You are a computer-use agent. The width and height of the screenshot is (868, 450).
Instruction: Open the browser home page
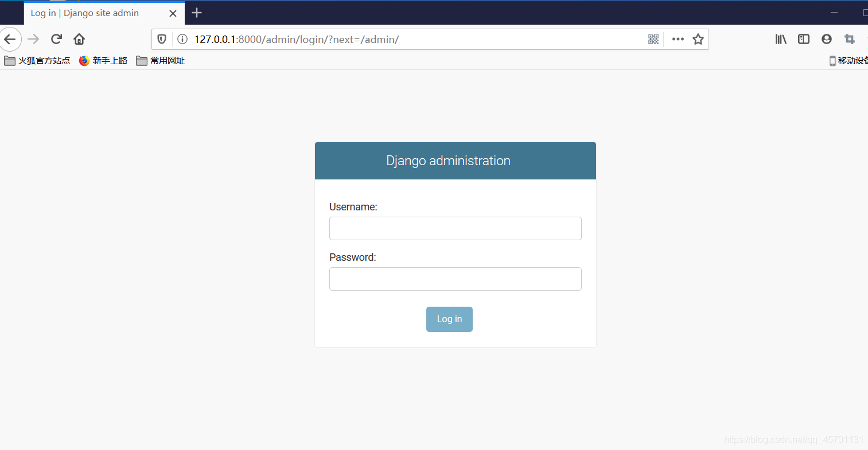pos(79,39)
